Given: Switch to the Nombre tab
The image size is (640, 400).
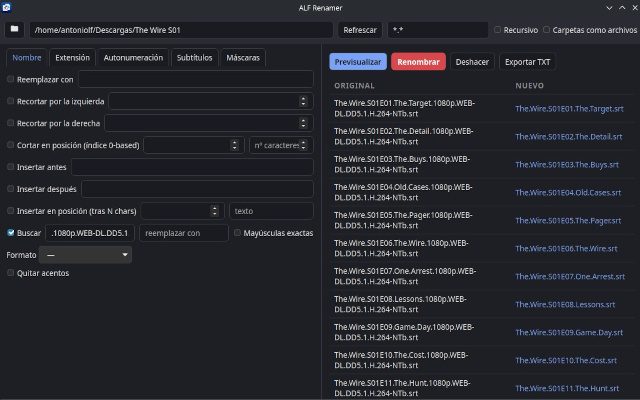Looking at the screenshot, I should click(27, 58).
